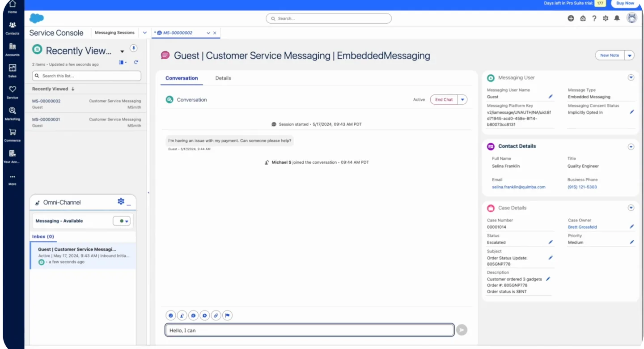Open the Omni-Channel settings gear

pos(121,202)
